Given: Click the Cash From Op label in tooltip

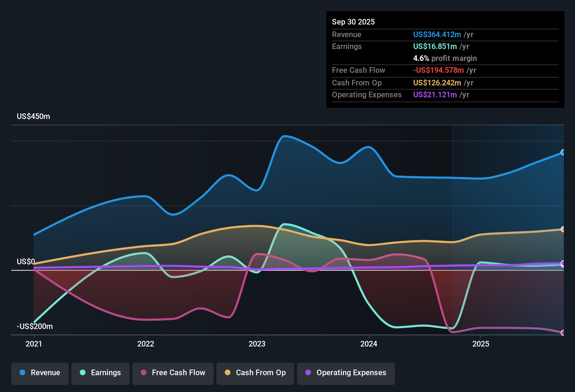Looking at the screenshot, I should click(357, 83).
